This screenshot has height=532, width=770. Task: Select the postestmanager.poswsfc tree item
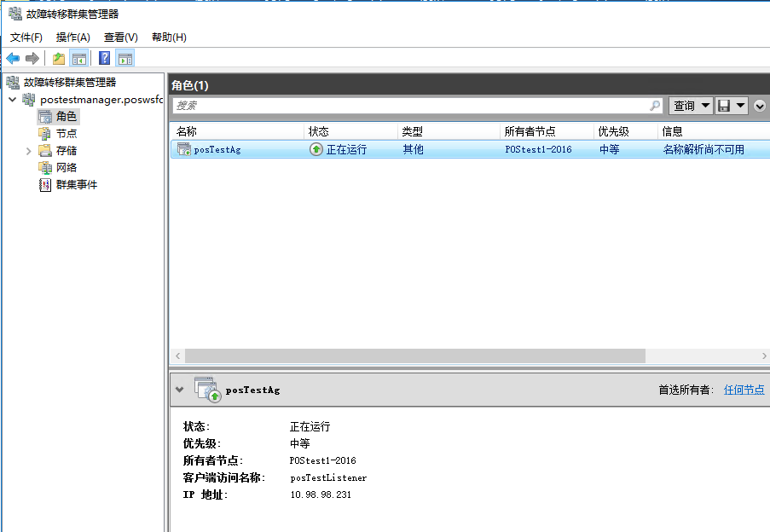[x=101, y=100]
